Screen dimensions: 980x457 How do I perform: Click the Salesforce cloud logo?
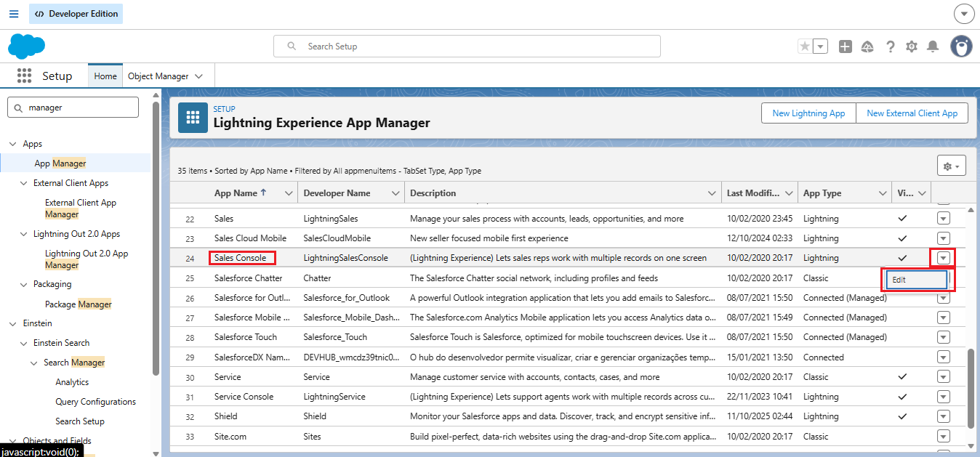click(26, 46)
